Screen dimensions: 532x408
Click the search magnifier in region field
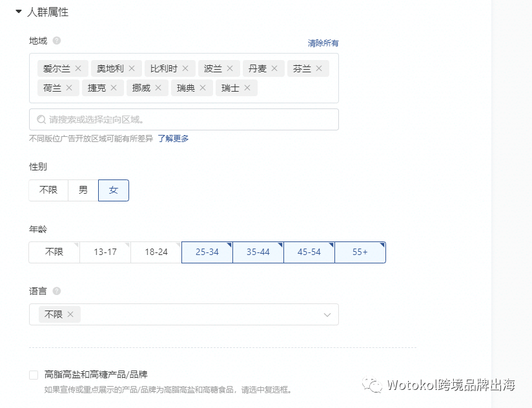coord(41,119)
